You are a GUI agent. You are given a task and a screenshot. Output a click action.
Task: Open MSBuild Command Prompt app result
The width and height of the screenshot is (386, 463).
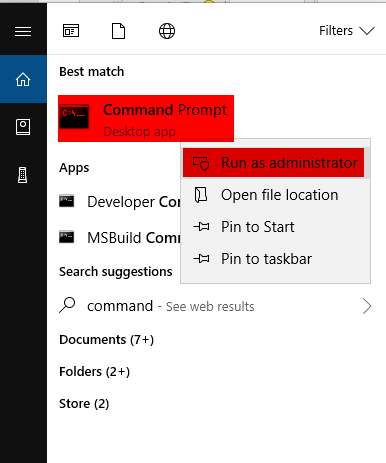[x=119, y=238]
